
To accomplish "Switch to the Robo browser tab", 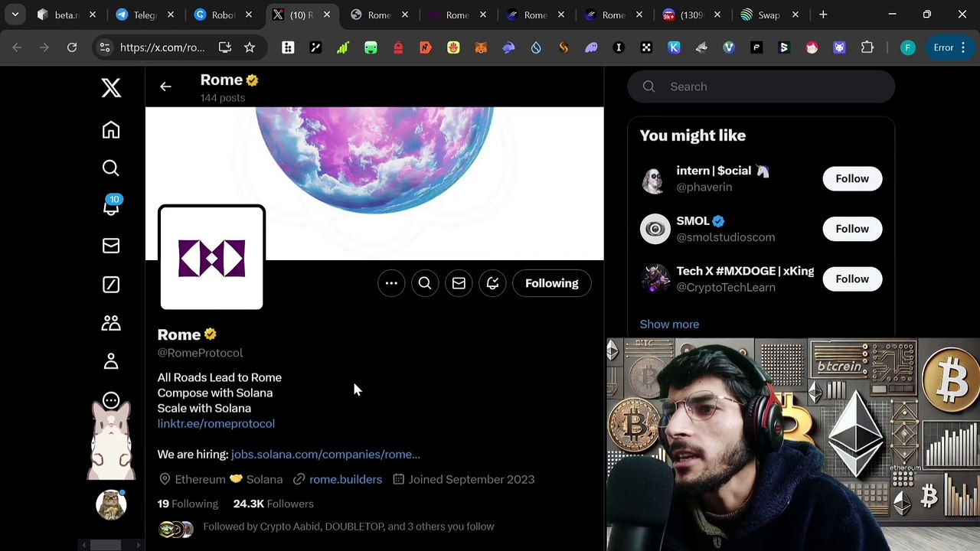I will [223, 15].
